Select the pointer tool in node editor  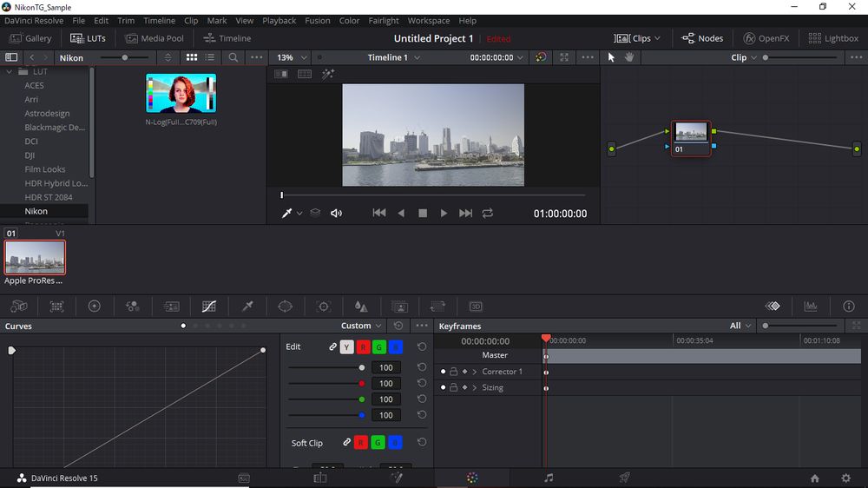coord(611,57)
